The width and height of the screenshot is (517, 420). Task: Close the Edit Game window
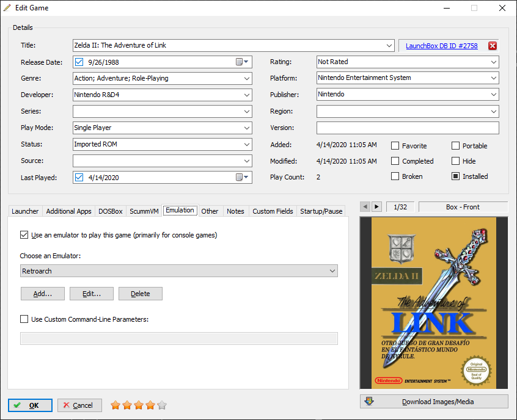tap(502, 8)
